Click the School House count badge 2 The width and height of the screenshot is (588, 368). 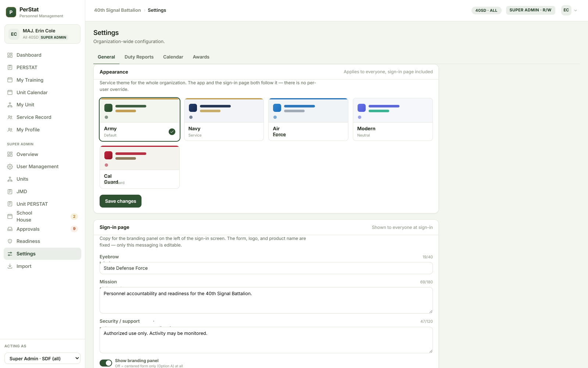coord(74,216)
